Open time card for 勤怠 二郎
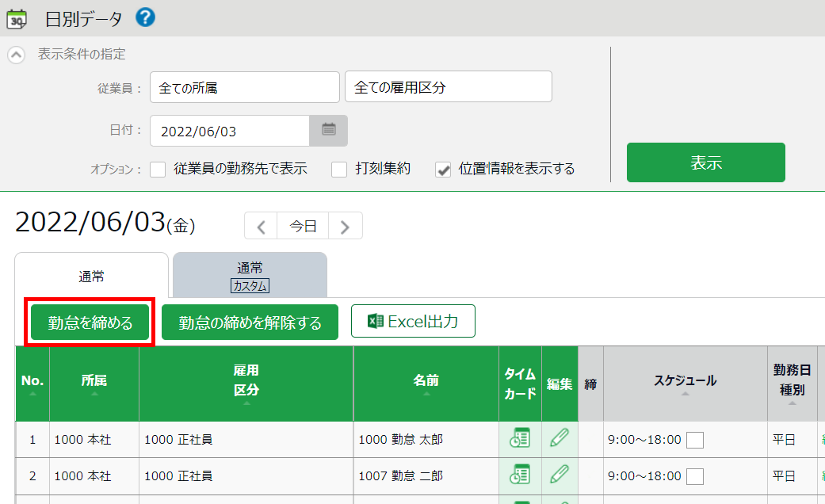 (x=520, y=475)
